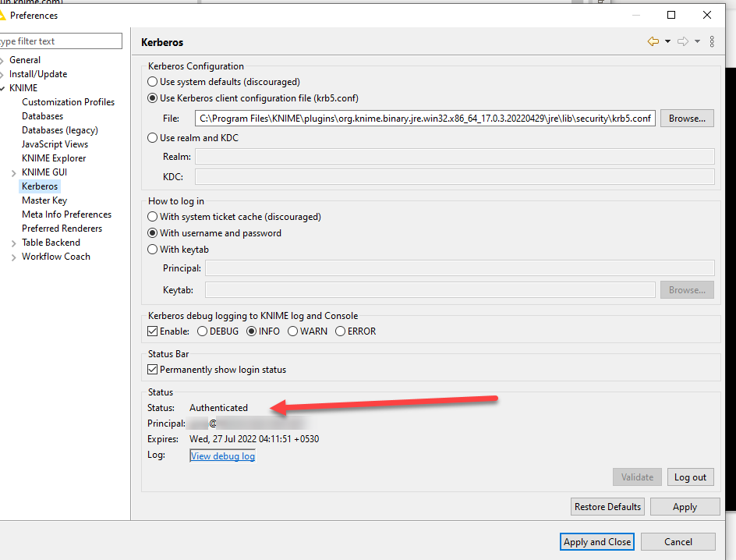Image resolution: width=736 pixels, height=560 pixels.
Task: Open Meta Info Preferences page
Action: 66,214
